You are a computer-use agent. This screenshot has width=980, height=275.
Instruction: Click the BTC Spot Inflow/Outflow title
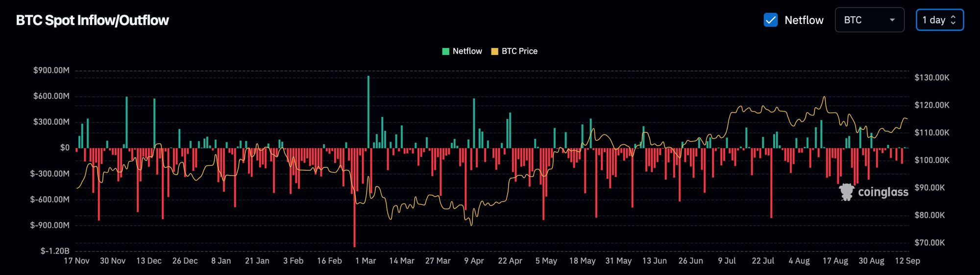[92, 20]
